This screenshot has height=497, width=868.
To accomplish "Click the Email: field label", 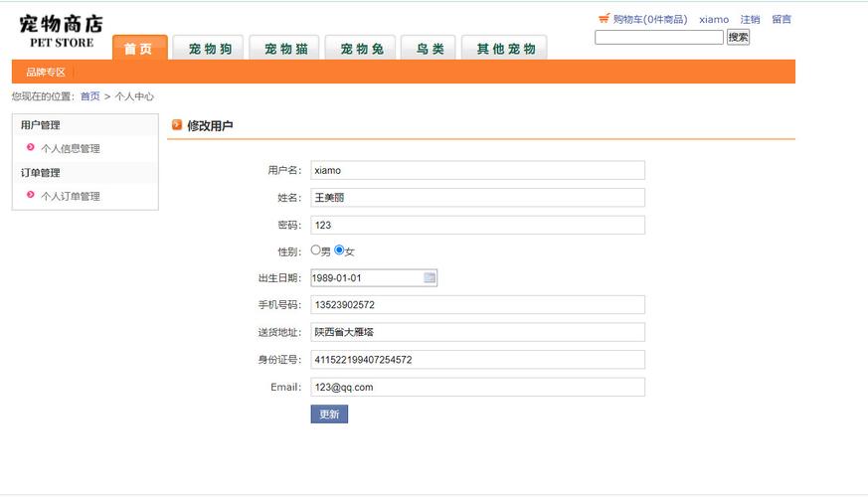I will coord(285,387).
